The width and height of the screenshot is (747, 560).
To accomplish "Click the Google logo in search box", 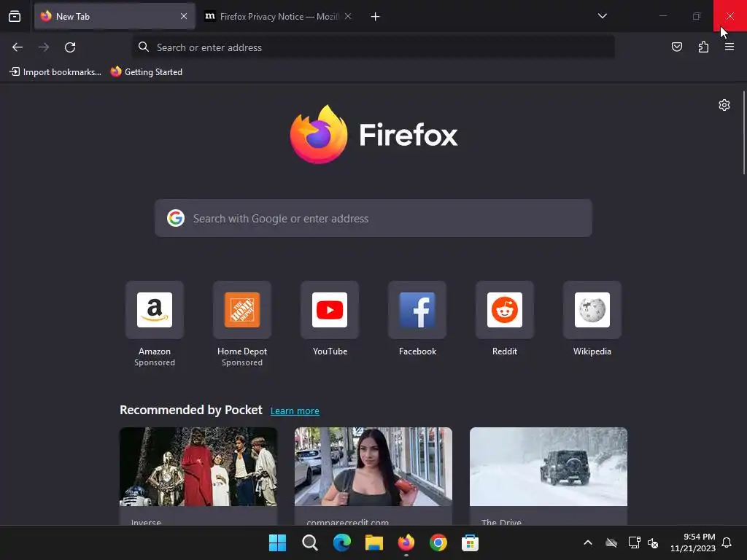I will click(176, 218).
